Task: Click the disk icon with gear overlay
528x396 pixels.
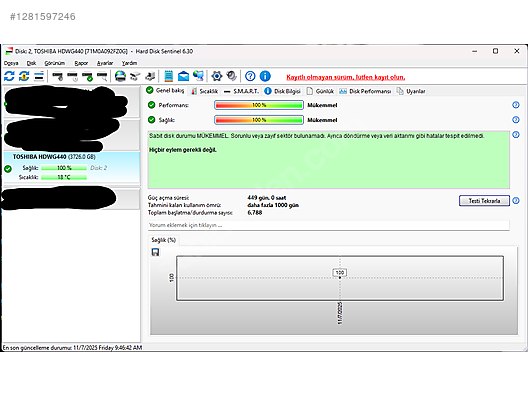Action: tap(58, 77)
